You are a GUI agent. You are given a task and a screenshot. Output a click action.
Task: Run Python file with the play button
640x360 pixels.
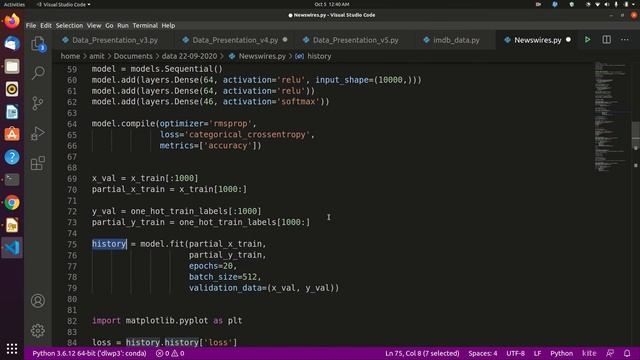[x=587, y=40]
